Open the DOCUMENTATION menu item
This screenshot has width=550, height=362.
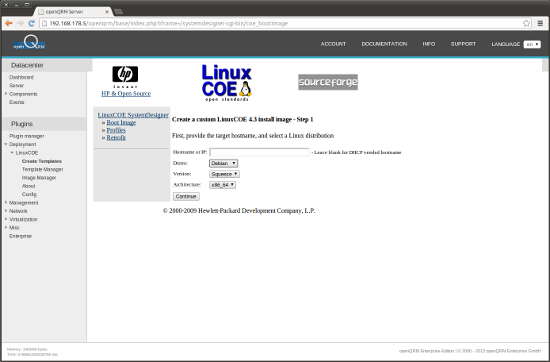(384, 44)
